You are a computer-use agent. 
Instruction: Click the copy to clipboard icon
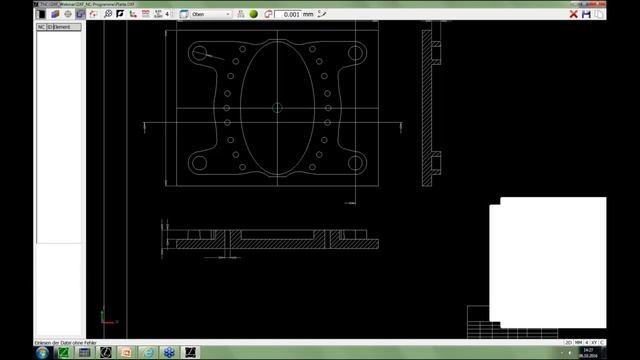point(599,14)
